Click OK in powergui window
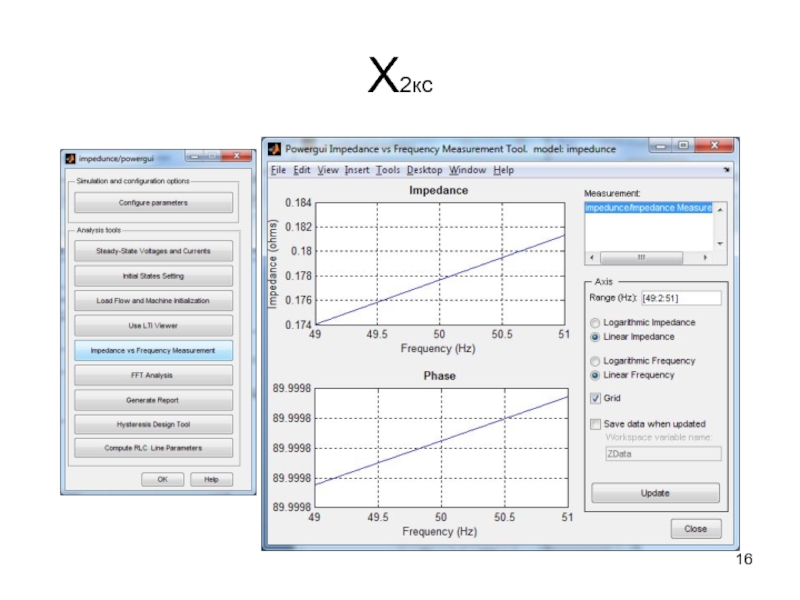The width and height of the screenshot is (800, 600). 163,479
